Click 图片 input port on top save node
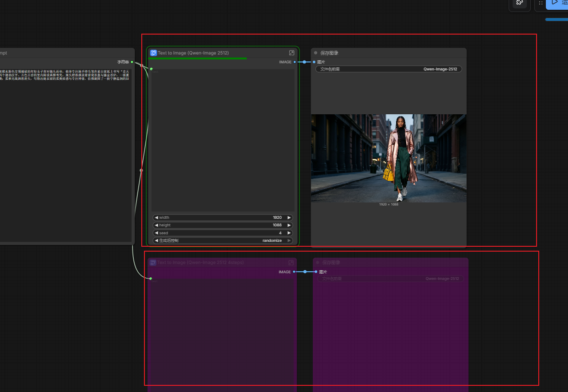This screenshot has width=568, height=392. pyautogui.click(x=314, y=62)
